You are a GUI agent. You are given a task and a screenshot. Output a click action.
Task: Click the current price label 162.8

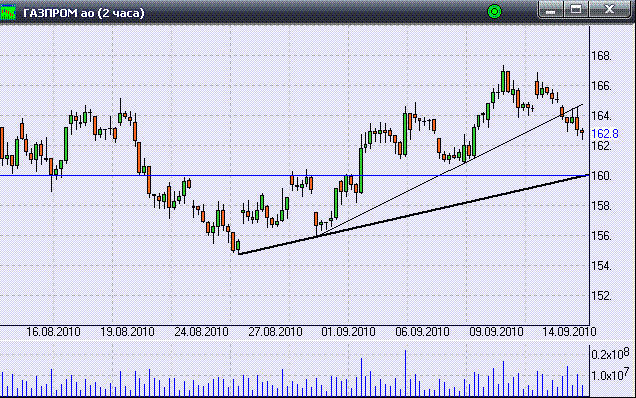(x=605, y=133)
